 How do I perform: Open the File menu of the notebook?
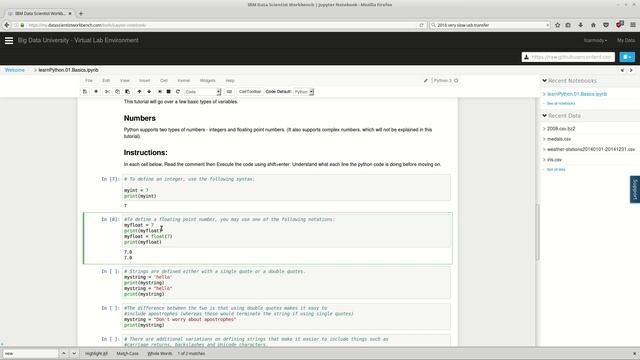89,81
